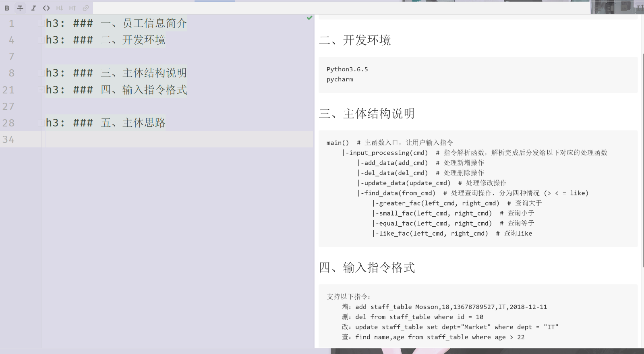644x354 pixels.
Task: Increase header level button
Action: (72, 8)
